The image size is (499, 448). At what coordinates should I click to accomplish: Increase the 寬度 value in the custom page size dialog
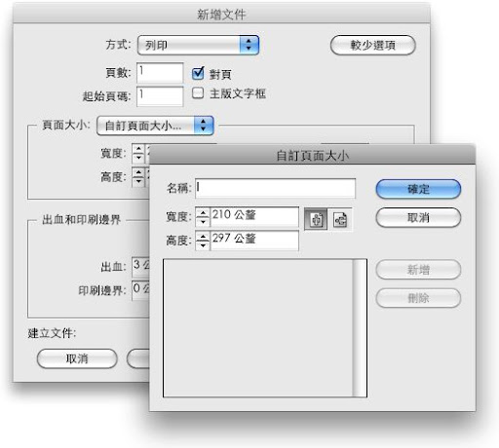tap(203, 213)
